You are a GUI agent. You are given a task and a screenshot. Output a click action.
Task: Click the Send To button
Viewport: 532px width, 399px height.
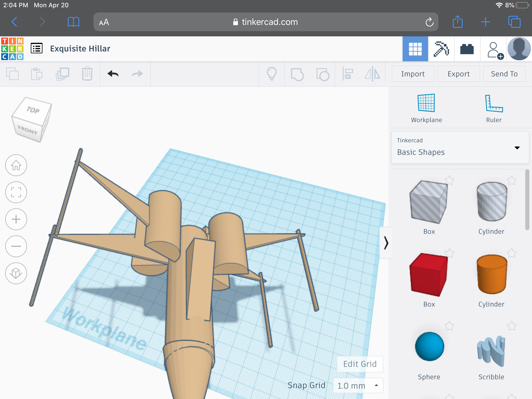(504, 74)
